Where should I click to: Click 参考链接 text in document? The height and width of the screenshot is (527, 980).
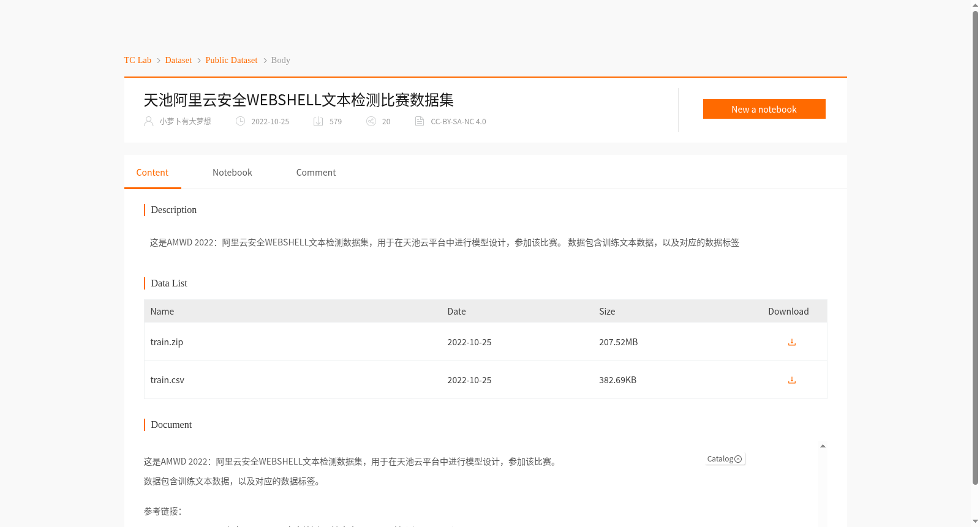(x=162, y=511)
